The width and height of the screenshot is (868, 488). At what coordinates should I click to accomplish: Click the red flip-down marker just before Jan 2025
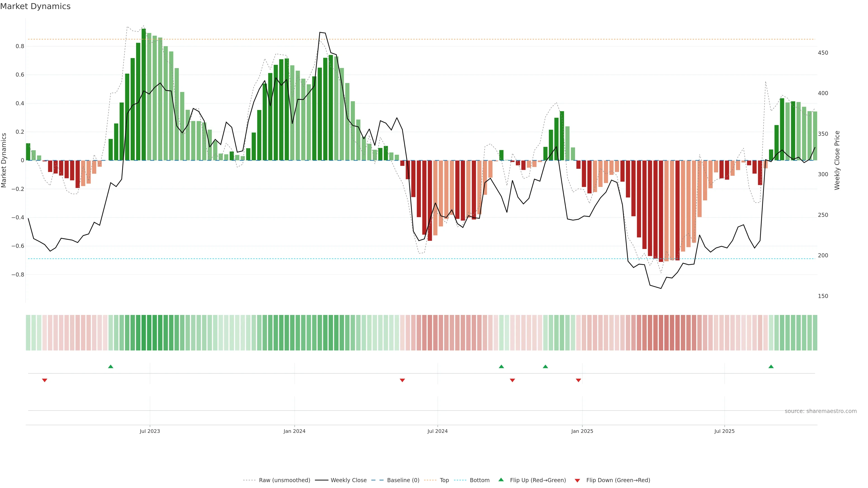[x=579, y=380]
